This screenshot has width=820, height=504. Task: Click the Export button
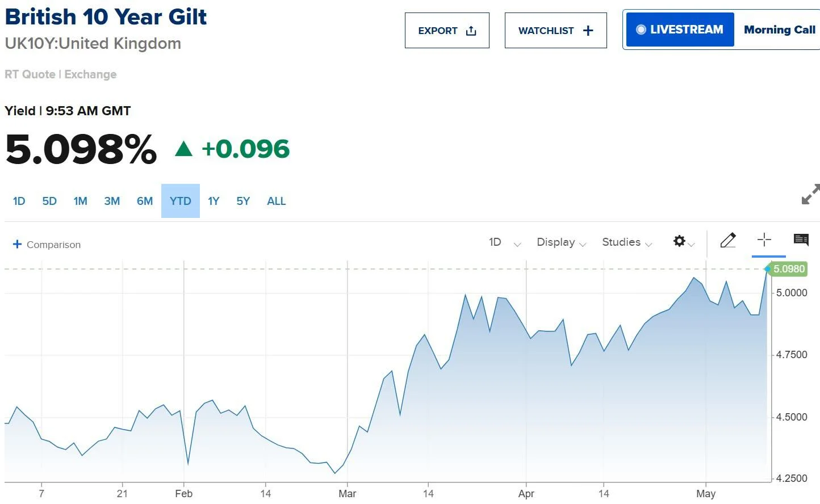447,31
